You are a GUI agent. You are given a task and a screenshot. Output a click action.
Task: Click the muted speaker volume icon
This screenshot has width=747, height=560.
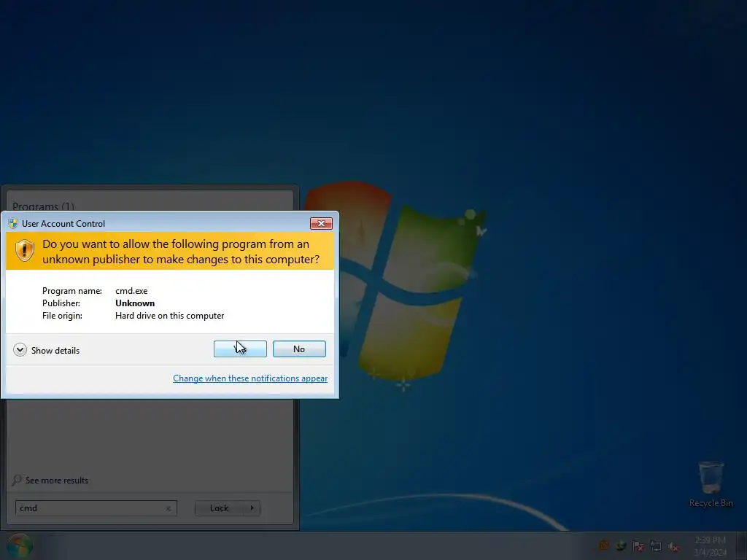[x=673, y=545]
